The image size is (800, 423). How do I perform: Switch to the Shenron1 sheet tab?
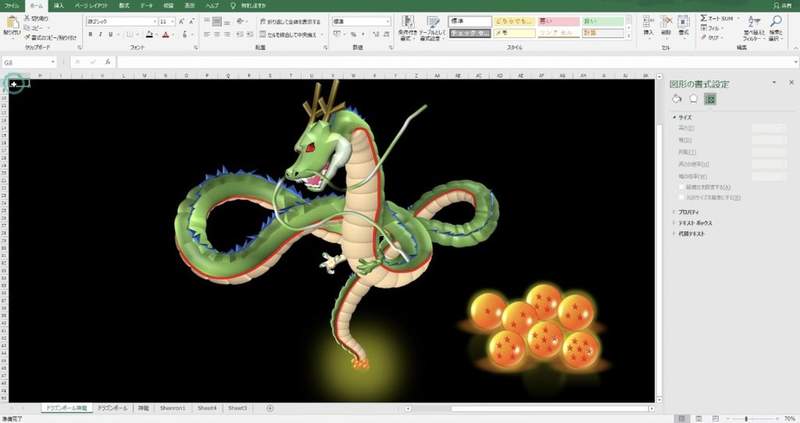click(x=174, y=408)
